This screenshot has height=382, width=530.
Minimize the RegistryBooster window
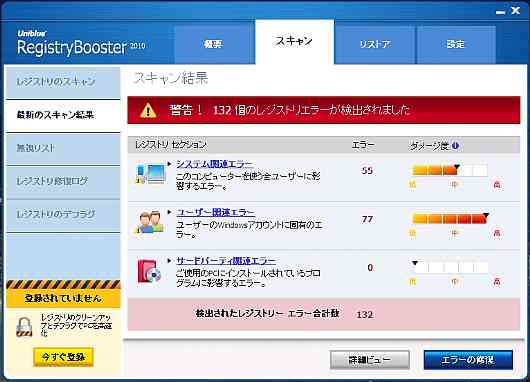pos(501,11)
